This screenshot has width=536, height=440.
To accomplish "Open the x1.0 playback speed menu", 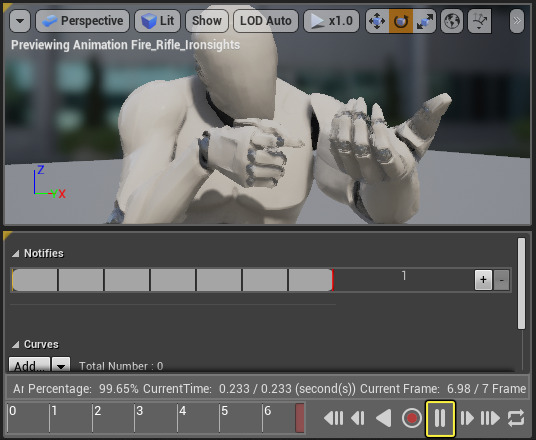I will [x=332, y=21].
